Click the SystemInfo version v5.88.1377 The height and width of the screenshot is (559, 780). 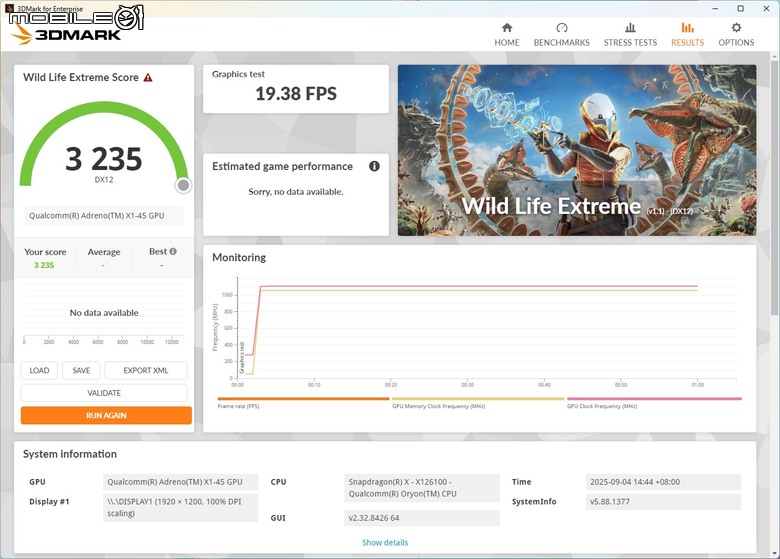pos(663,502)
